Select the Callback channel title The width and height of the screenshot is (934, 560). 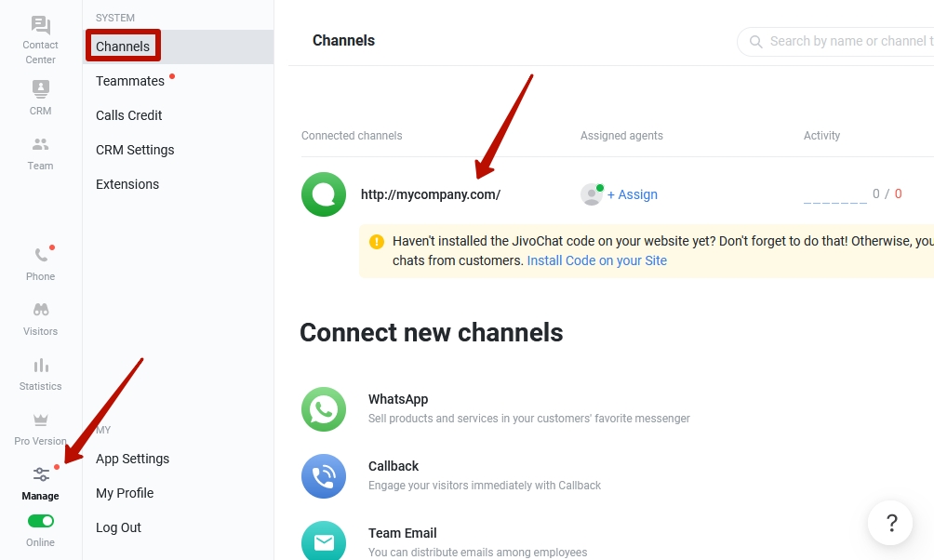click(x=394, y=466)
